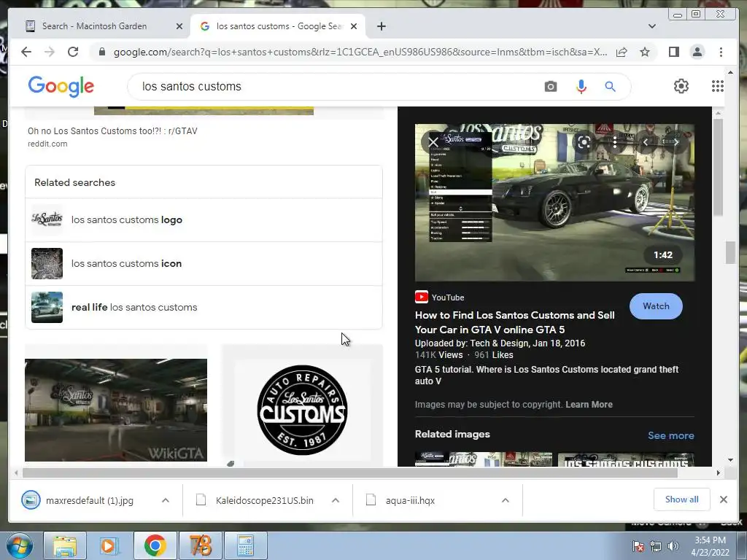Screen dimensions: 747x560
Task: Click the browser forward arrow
Action: pos(50,52)
